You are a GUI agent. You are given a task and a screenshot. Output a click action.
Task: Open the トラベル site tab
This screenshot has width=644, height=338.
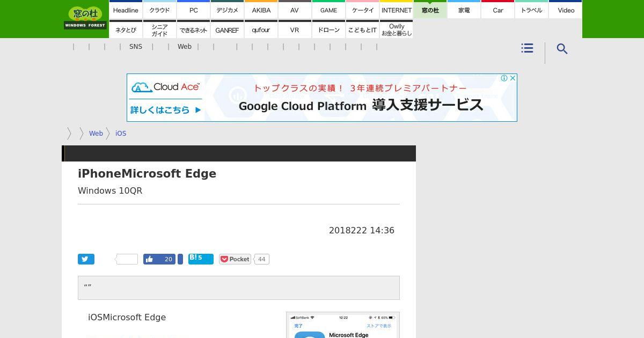click(531, 9)
